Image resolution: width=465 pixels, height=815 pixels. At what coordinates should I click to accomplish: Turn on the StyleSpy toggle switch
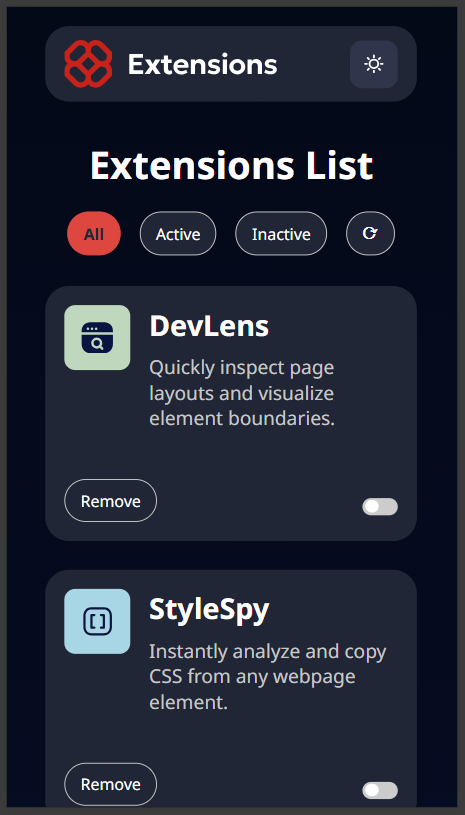tap(380, 790)
